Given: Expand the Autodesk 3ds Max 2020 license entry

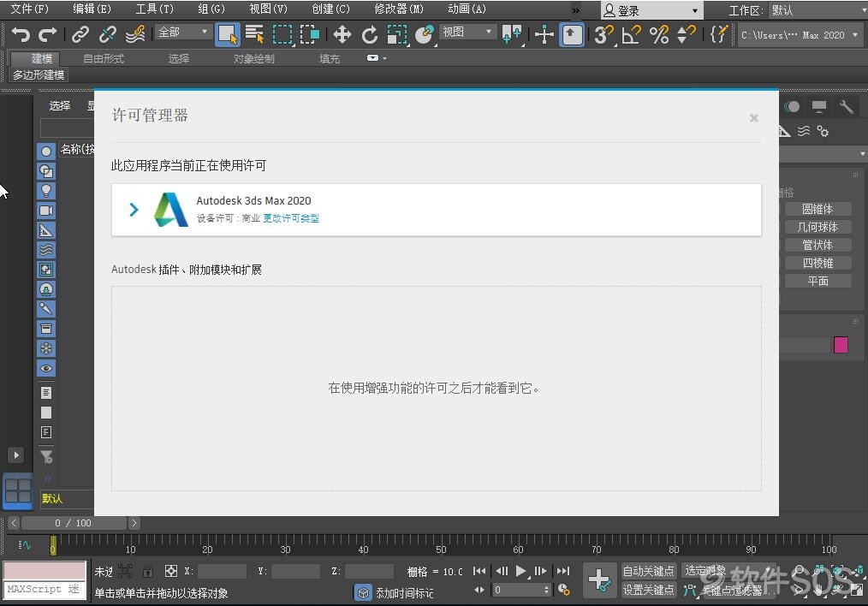Looking at the screenshot, I should click(134, 209).
